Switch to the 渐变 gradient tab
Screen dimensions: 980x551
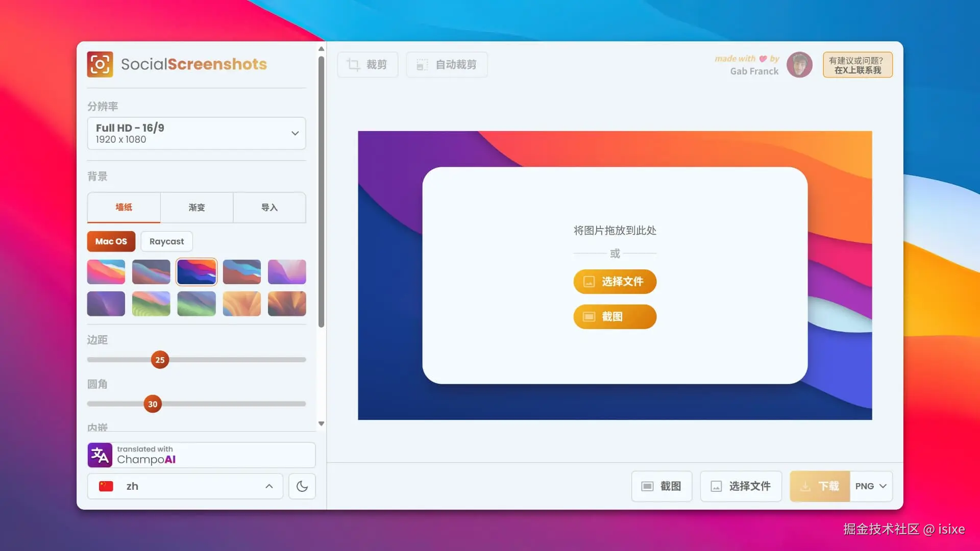pyautogui.click(x=197, y=207)
